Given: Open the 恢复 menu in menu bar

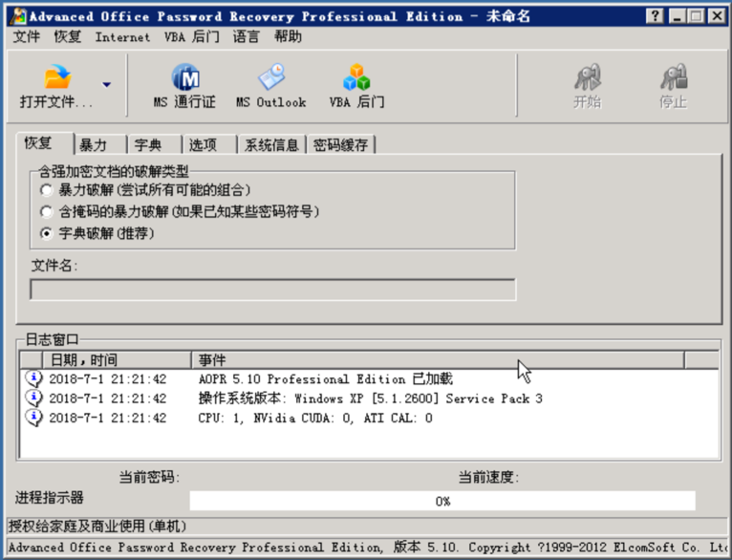Looking at the screenshot, I should [x=67, y=37].
